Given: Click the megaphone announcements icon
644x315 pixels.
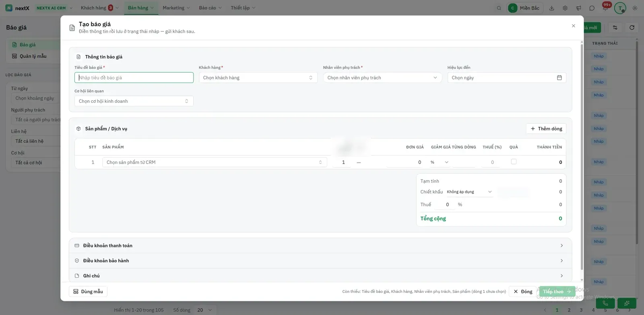Looking at the screenshot, I should click(x=578, y=8).
